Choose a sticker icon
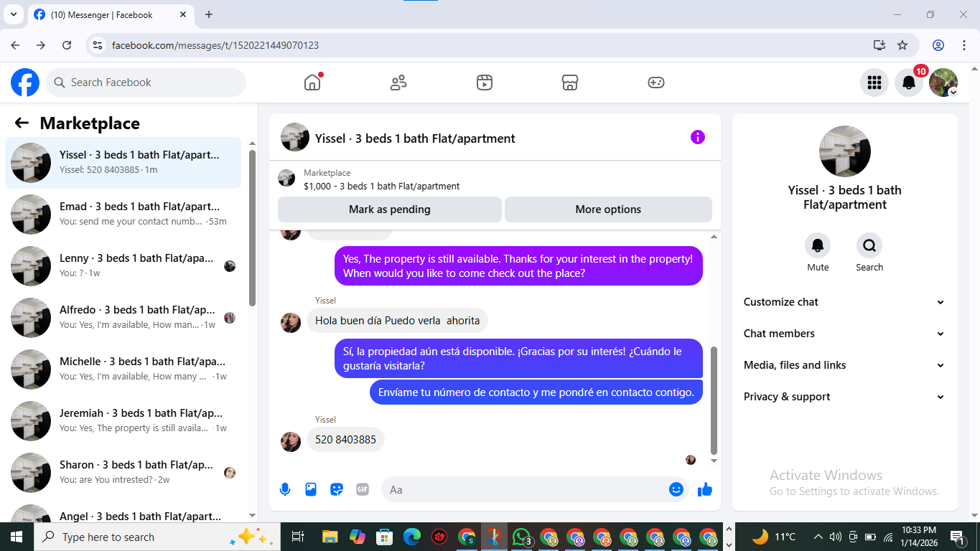 point(337,489)
